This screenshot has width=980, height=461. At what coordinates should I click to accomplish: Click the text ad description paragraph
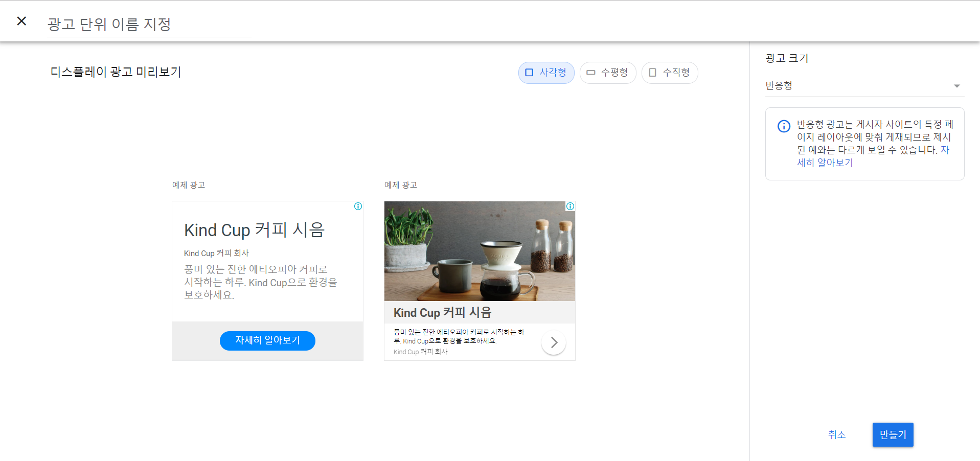(261, 282)
